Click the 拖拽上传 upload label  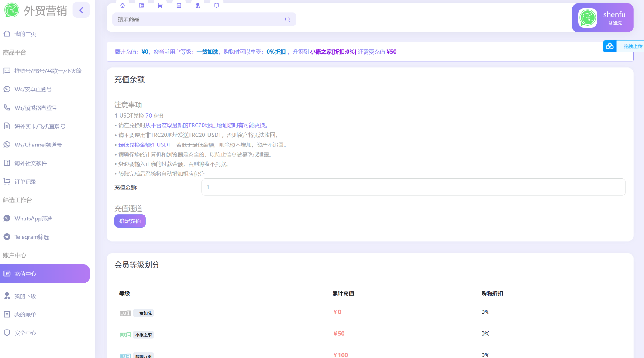[633, 46]
